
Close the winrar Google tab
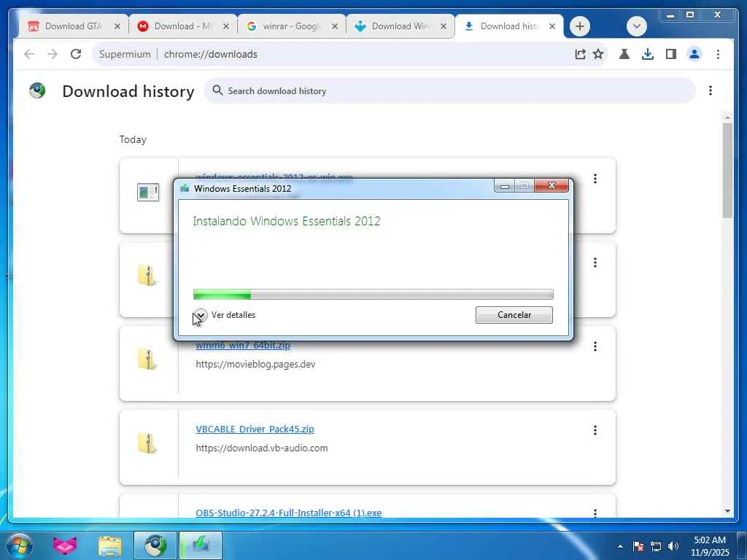click(334, 26)
